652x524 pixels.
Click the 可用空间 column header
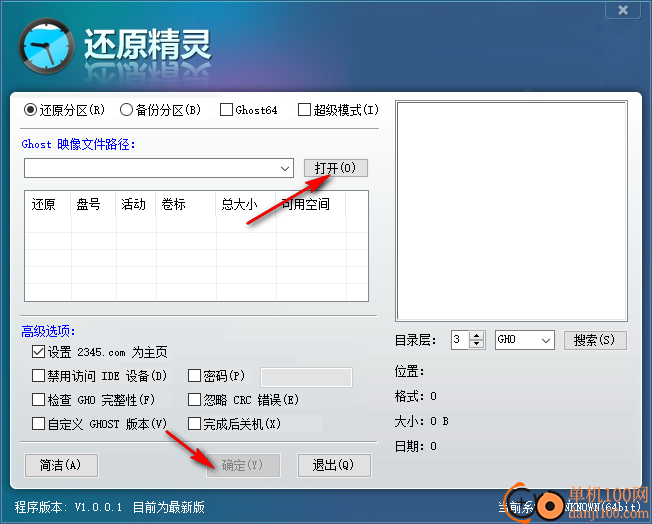311,204
